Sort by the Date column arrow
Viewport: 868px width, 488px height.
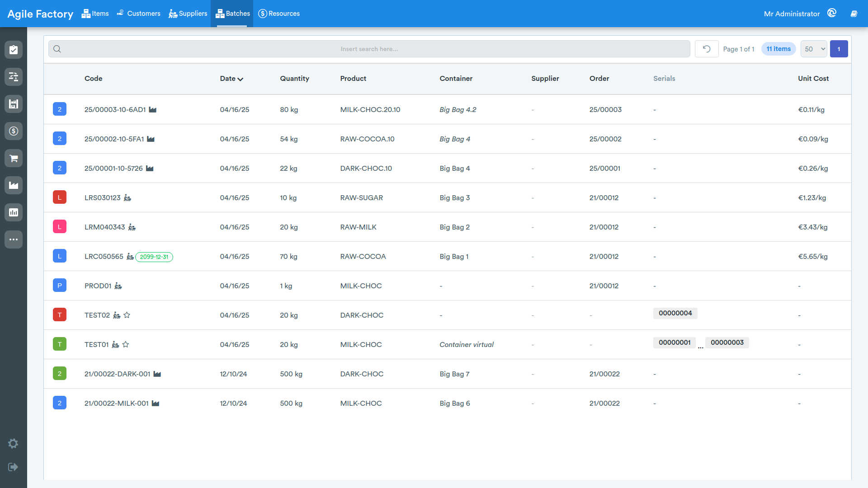pos(241,79)
